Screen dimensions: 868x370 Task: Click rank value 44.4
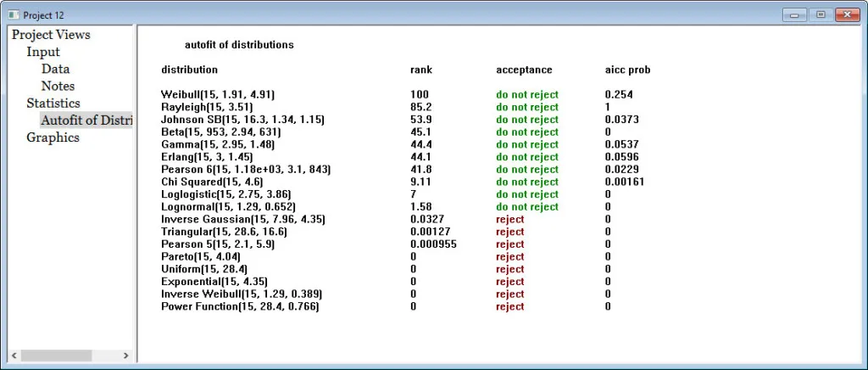pos(420,144)
